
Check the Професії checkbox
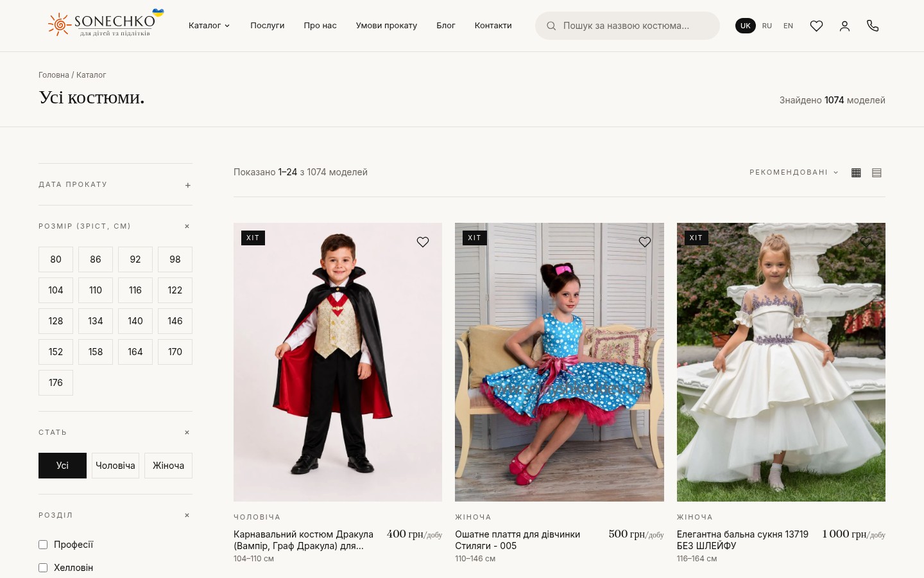[43, 545]
